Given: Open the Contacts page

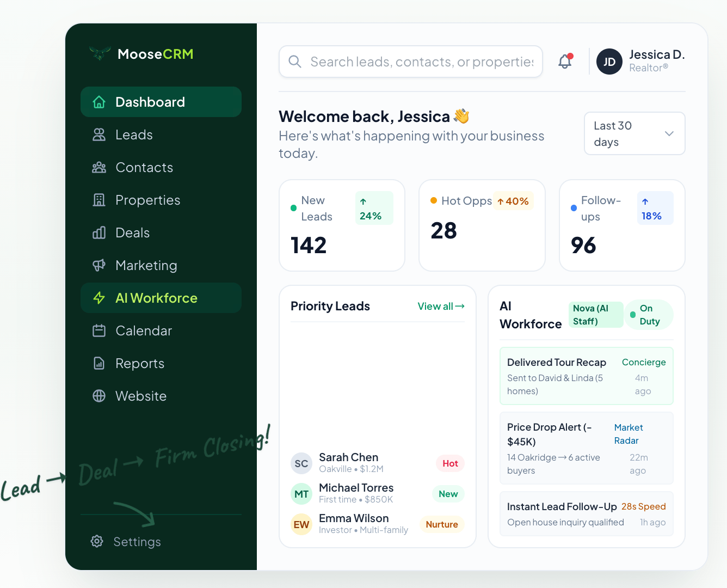Looking at the screenshot, I should point(161,167).
